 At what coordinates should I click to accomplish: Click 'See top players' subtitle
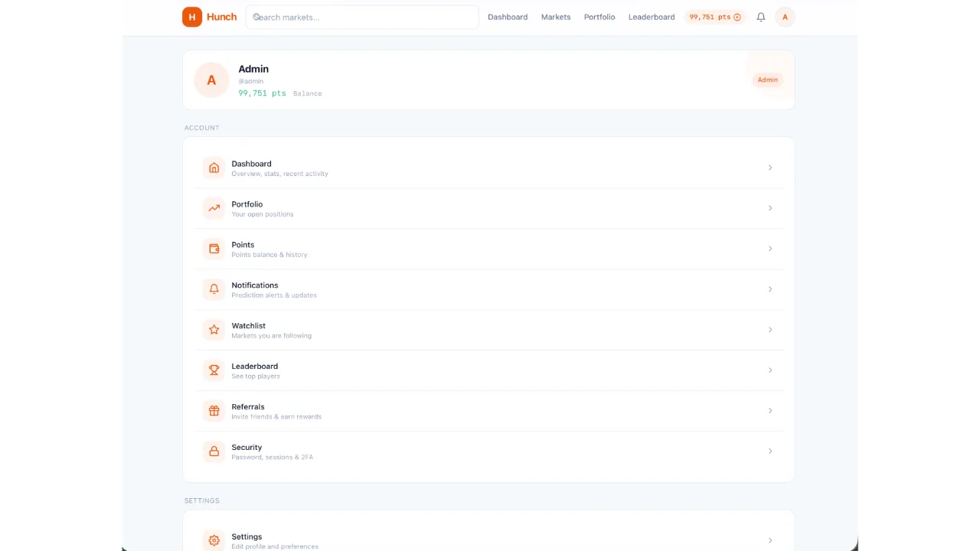click(x=256, y=377)
